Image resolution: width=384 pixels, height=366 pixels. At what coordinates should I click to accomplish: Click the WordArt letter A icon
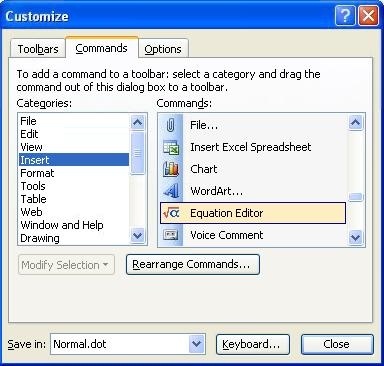(171, 191)
